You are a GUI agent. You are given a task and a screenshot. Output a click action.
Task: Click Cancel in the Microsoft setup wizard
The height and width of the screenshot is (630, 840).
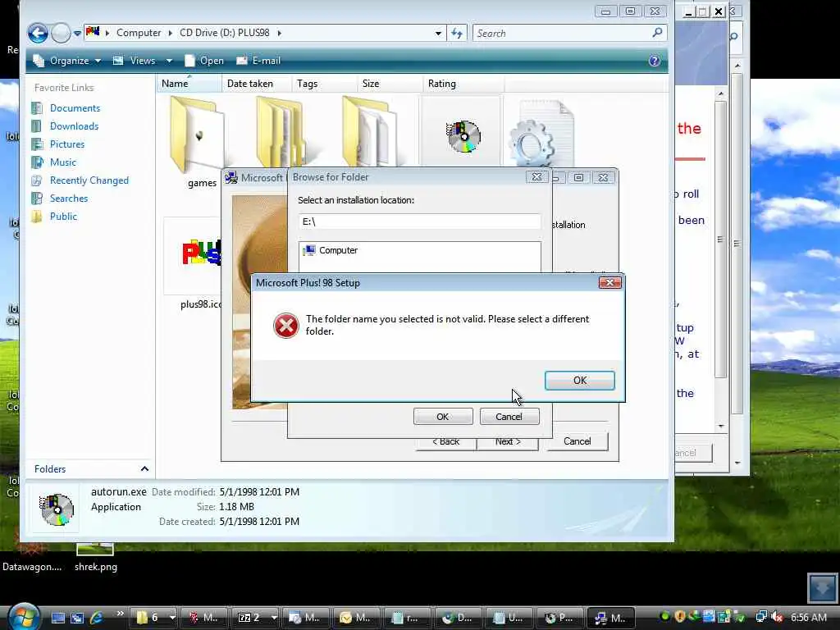click(577, 441)
